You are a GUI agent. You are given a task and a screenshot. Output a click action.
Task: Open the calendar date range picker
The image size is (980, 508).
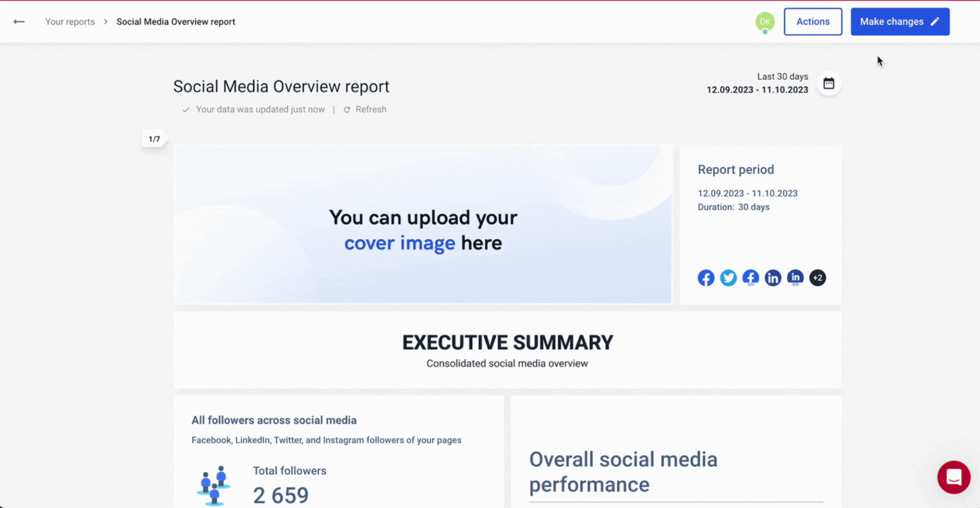(828, 83)
